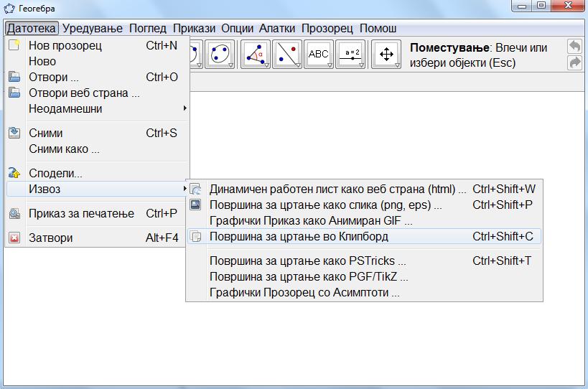588x389 pixels.
Task: Open the Опции menu
Action: pyautogui.click(x=237, y=28)
